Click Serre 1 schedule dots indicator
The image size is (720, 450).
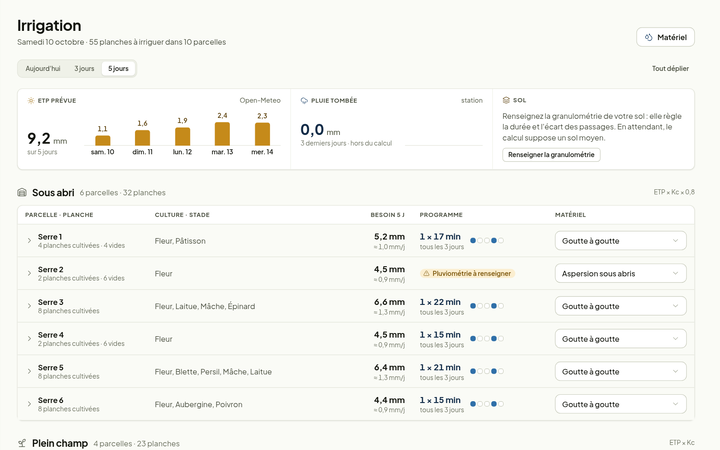coord(487,240)
